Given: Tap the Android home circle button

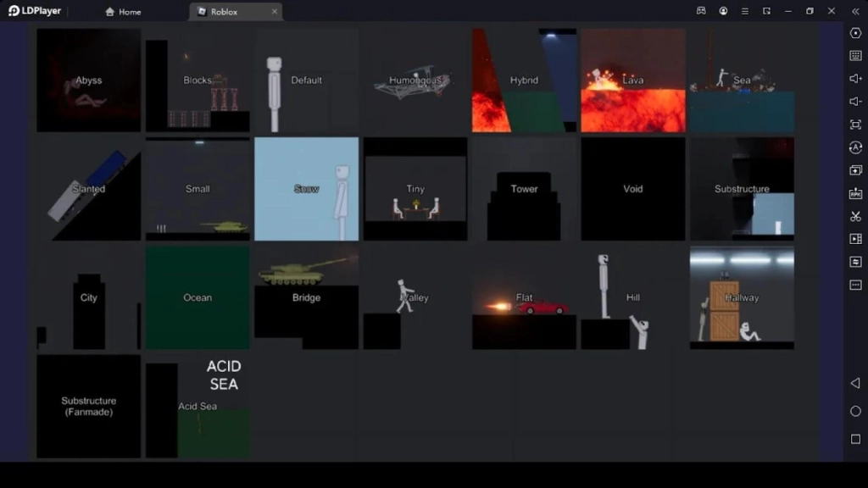Looking at the screenshot, I should point(855,411).
